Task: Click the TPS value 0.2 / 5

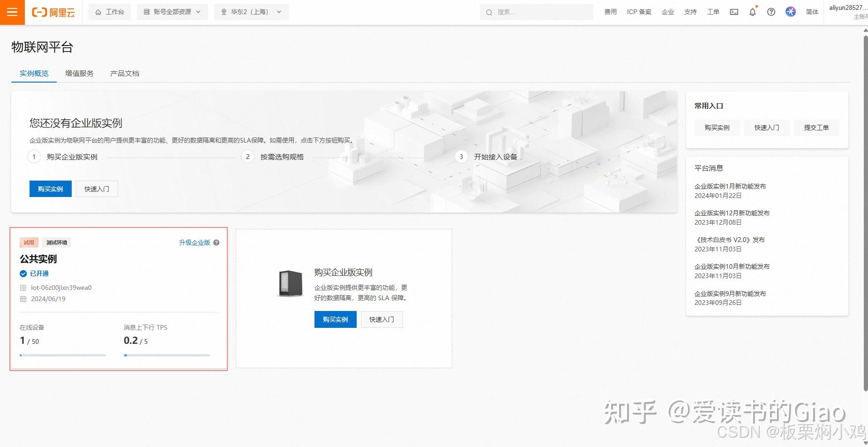Action: point(136,341)
